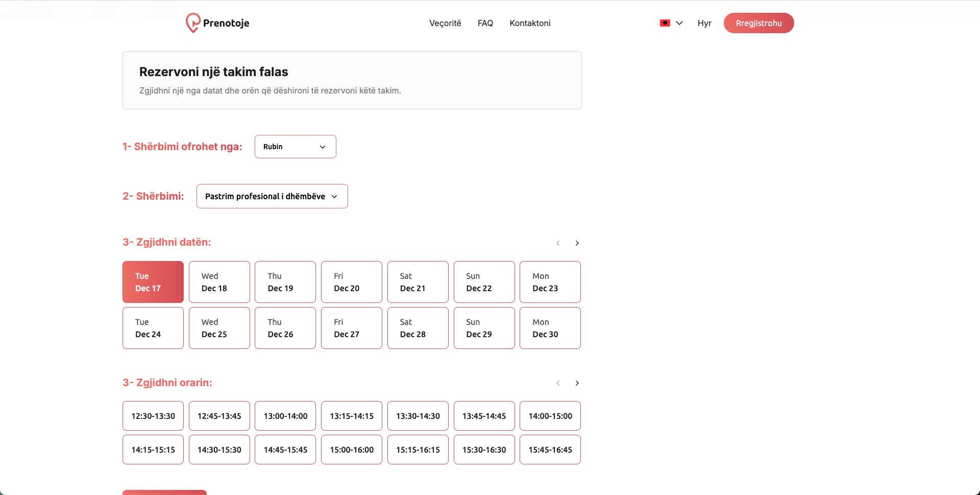This screenshot has height=495, width=980.
Task: Select the 15:00-16:00 time slot
Action: pyautogui.click(x=352, y=450)
